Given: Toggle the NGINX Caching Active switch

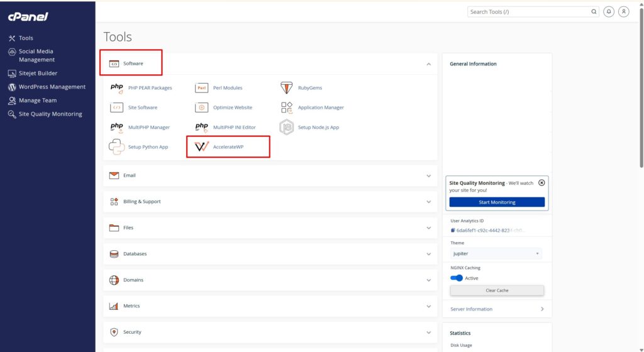Looking at the screenshot, I should point(457,278).
